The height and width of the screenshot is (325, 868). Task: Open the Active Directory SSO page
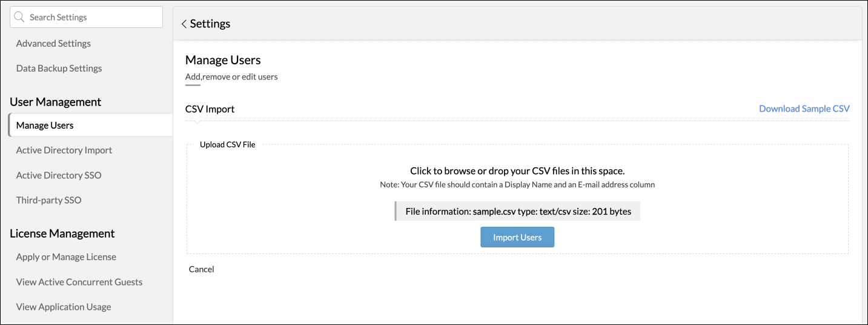[x=59, y=175]
